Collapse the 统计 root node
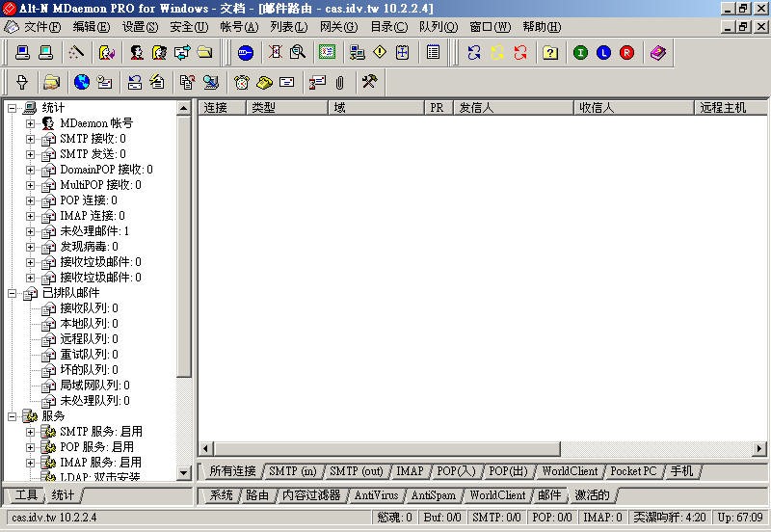The image size is (771, 532). [13, 108]
